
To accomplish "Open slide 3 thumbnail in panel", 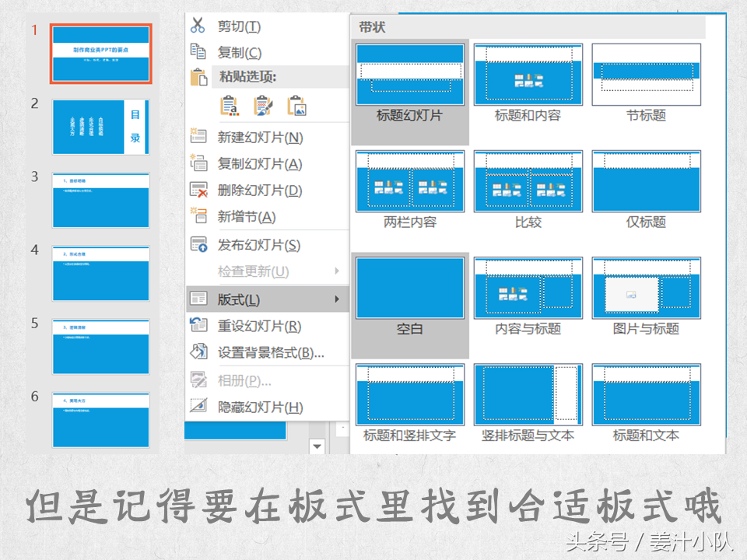I will tap(101, 200).
